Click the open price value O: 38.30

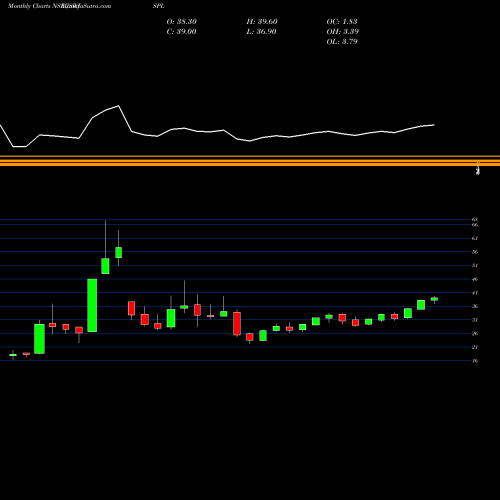tap(181, 22)
